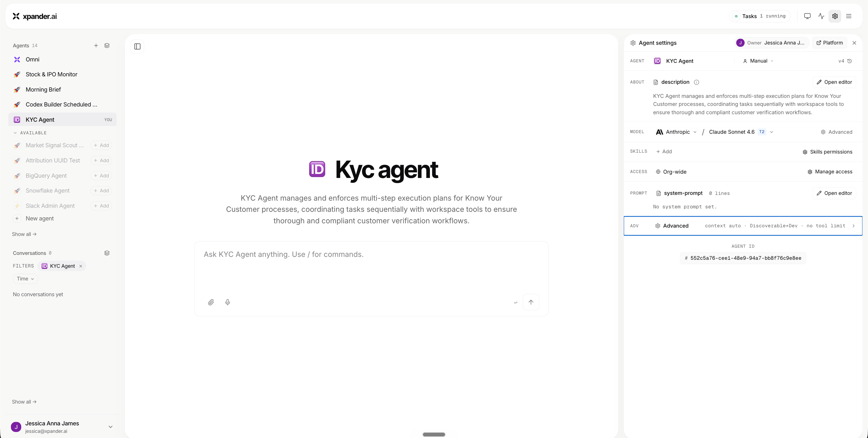The image size is (868, 438).
Task: Click the large Kyc agent ID logo
Action: [317, 169]
